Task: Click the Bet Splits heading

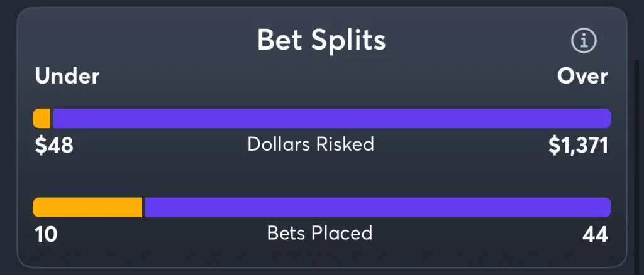Action: tap(321, 40)
